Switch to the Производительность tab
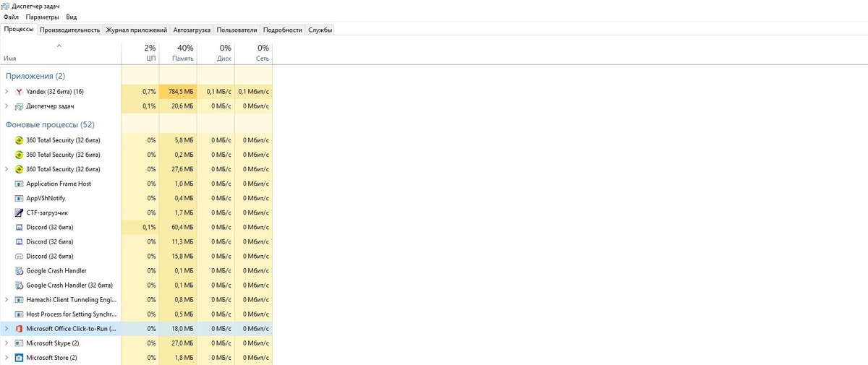The width and height of the screenshot is (868, 365). point(70,30)
